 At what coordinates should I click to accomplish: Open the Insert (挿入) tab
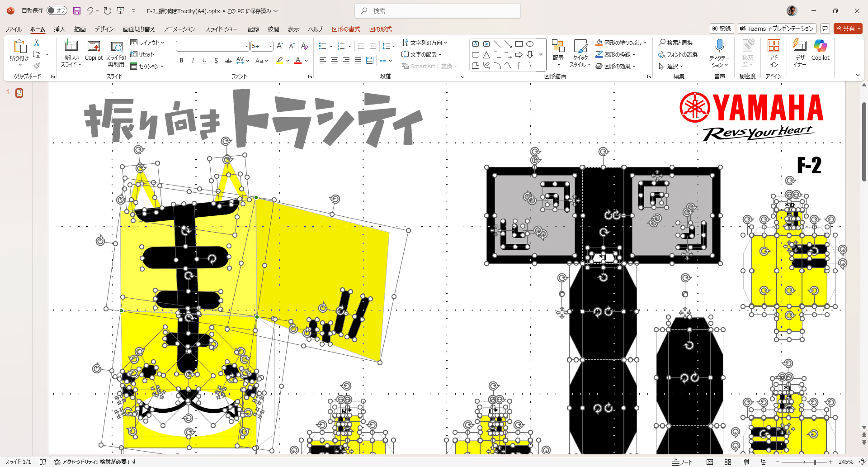(59, 29)
